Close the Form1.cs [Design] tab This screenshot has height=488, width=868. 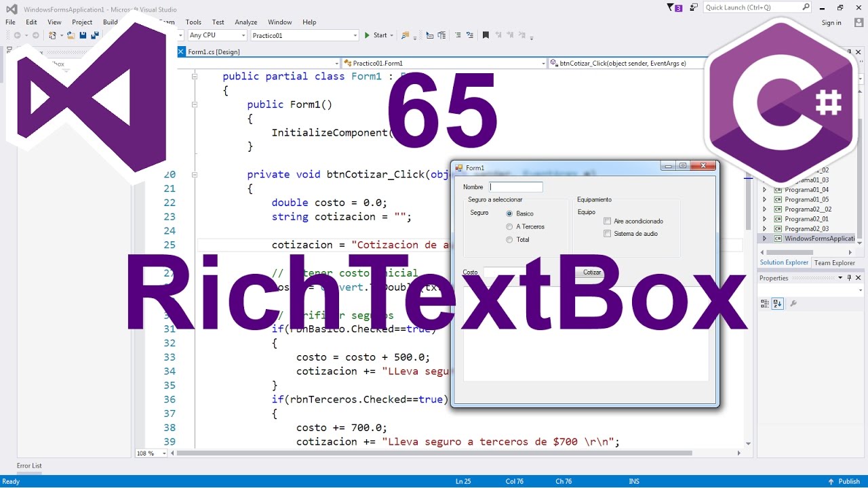(181, 52)
